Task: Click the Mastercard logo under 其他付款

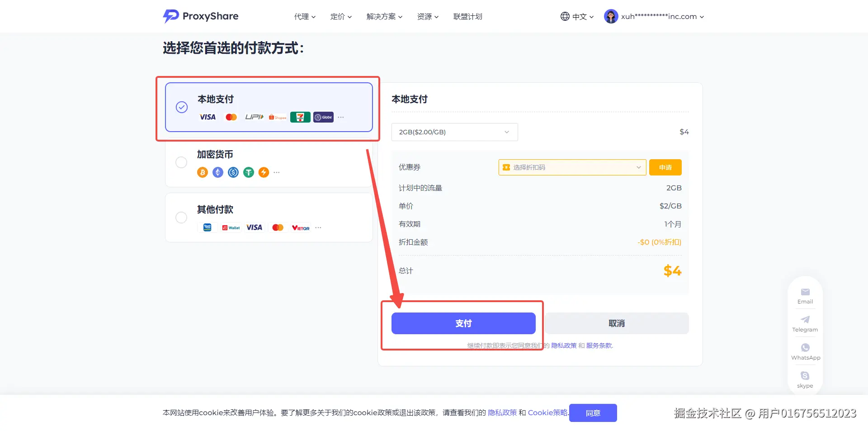Action: (278, 227)
